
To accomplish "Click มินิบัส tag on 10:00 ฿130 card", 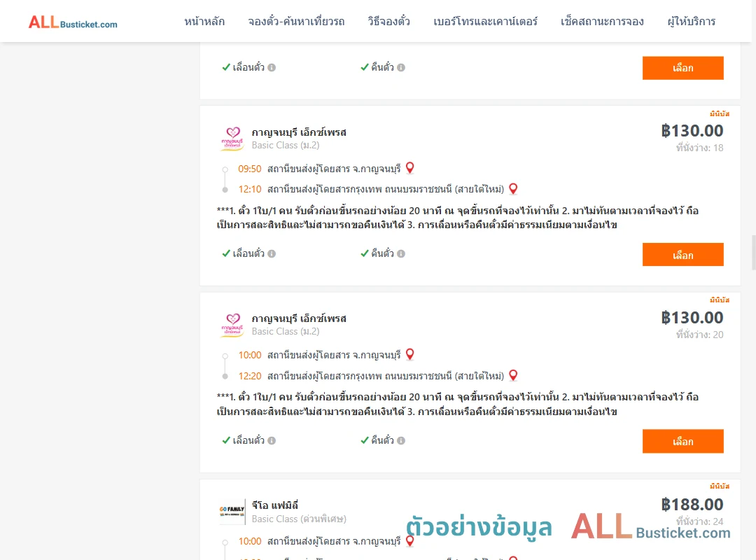I will tap(720, 300).
